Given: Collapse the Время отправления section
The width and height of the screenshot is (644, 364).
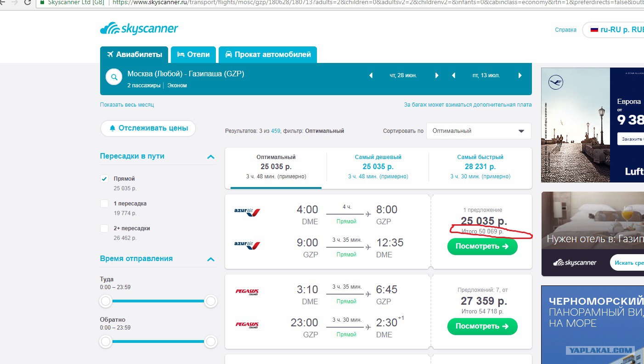Looking at the screenshot, I should pyautogui.click(x=211, y=259).
